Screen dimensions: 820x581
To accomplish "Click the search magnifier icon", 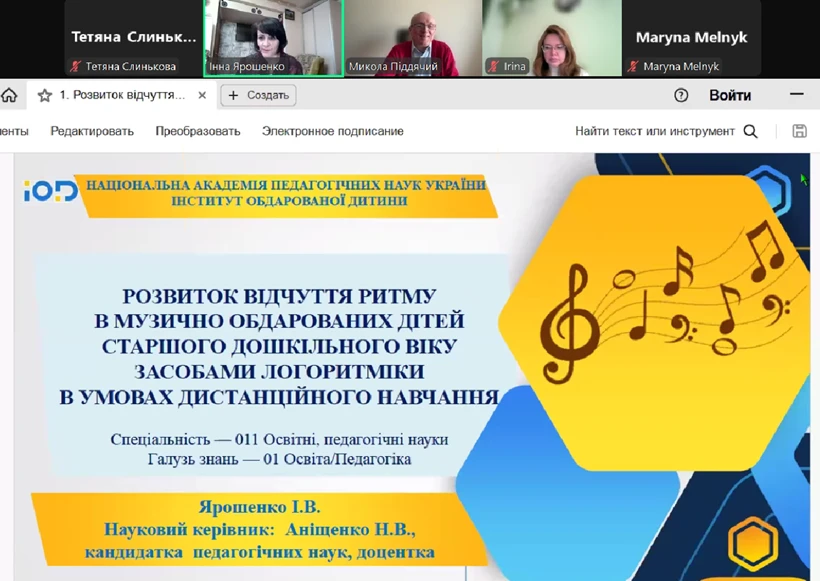I will pyautogui.click(x=751, y=131).
